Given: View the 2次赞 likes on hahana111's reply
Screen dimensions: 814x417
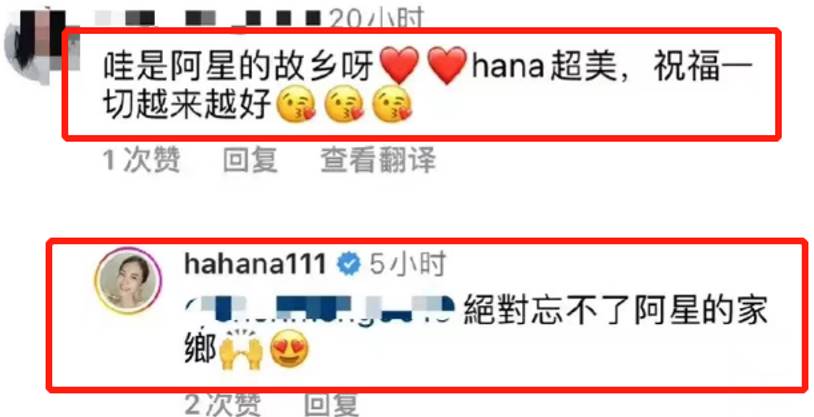Looking at the screenshot, I should (223, 406).
